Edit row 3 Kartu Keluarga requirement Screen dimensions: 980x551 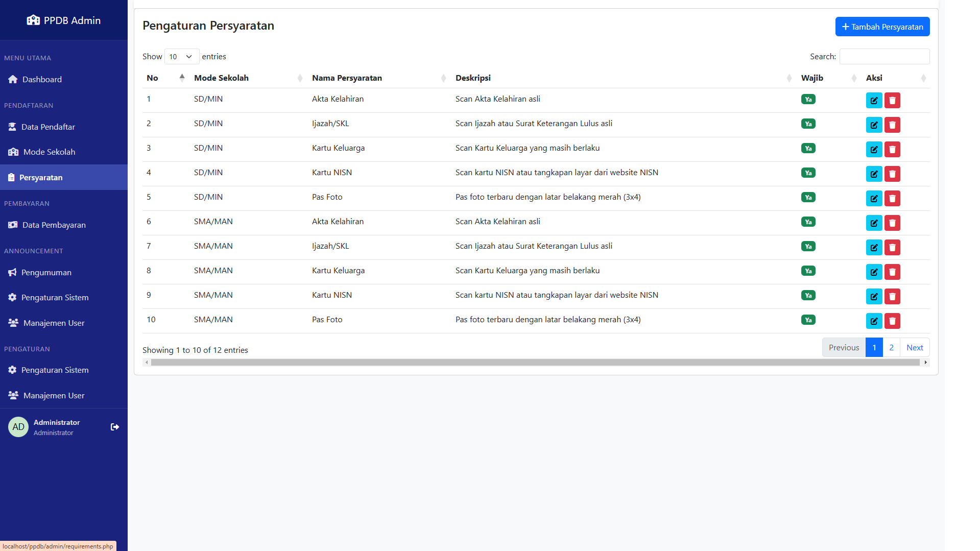pos(874,150)
